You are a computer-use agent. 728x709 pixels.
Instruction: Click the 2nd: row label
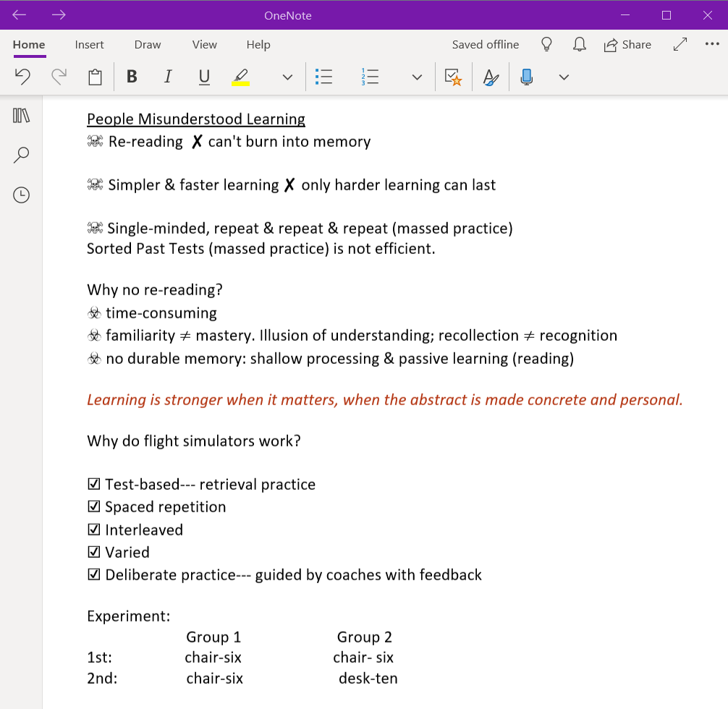pyautogui.click(x=102, y=679)
